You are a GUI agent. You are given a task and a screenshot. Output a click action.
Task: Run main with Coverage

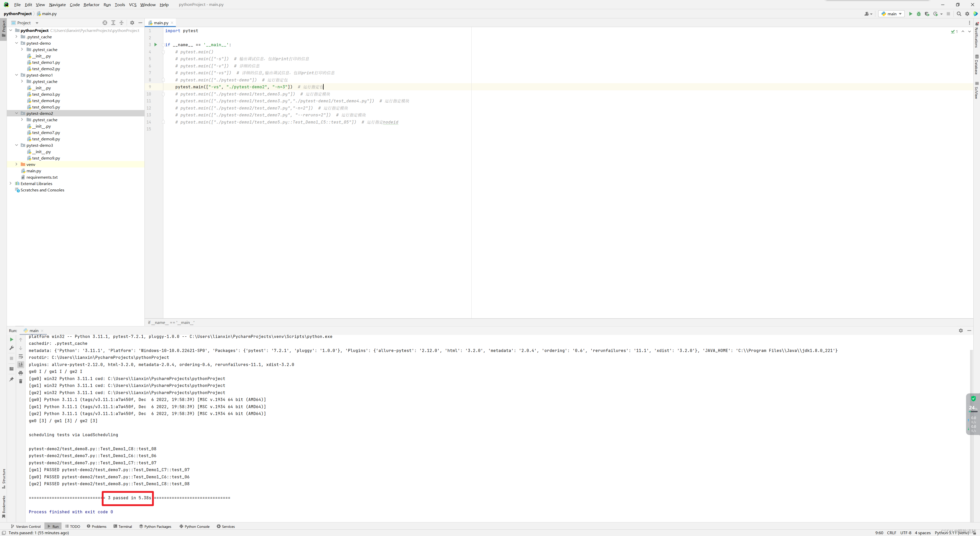tap(927, 14)
